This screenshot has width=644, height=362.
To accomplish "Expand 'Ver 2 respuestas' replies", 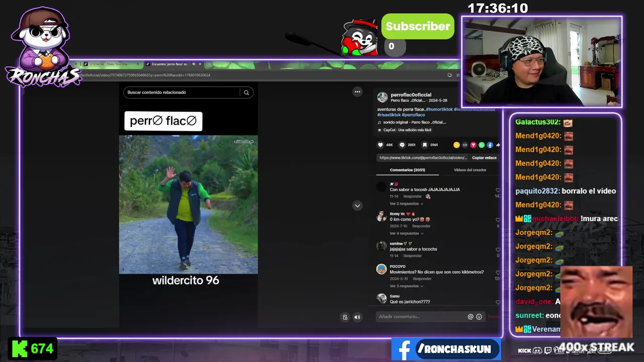I will coord(406,204).
